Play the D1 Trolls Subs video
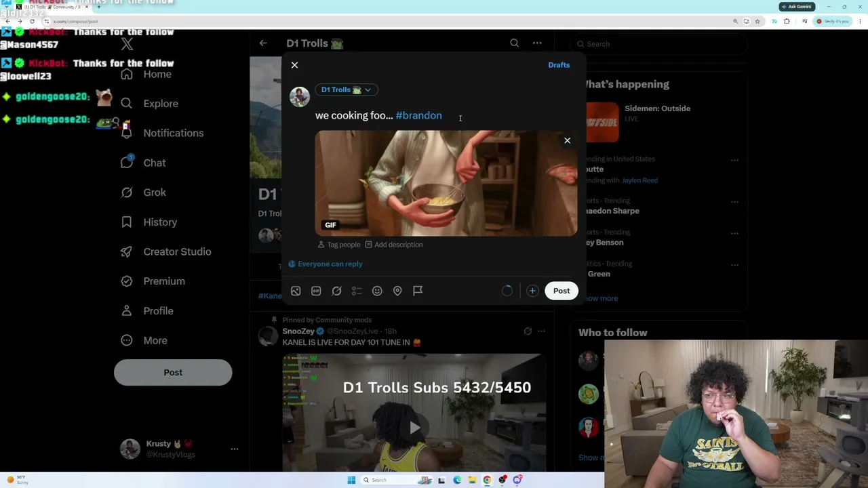This screenshot has height=488, width=868. pyautogui.click(x=414, y=427)
